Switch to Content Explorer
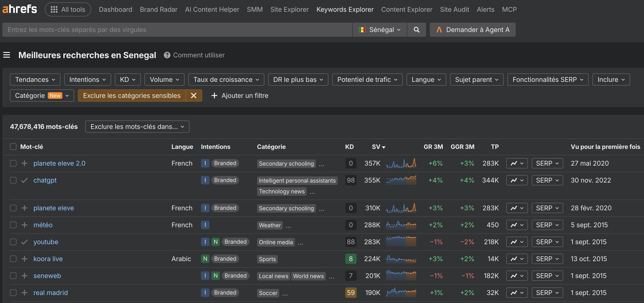 (407, 9)
